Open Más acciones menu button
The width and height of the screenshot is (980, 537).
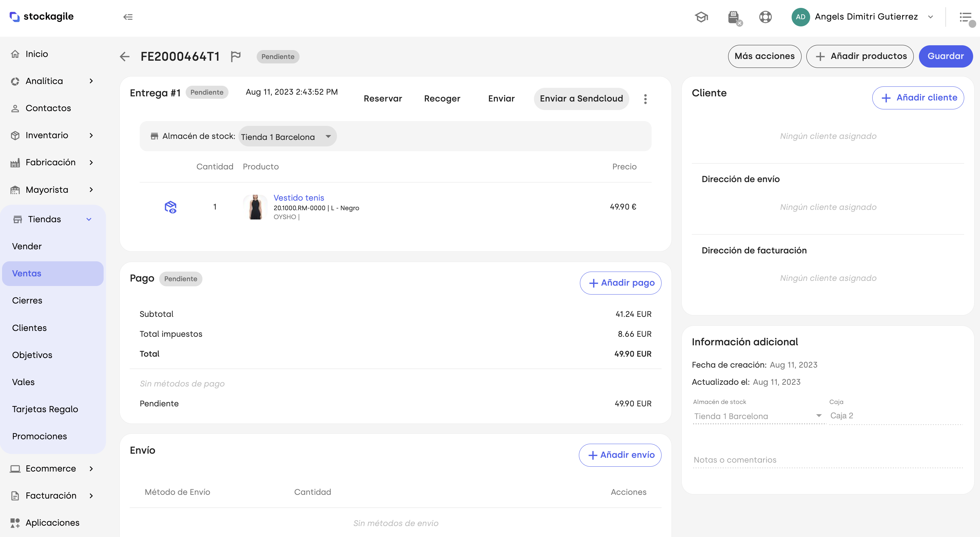click(764, 56)
